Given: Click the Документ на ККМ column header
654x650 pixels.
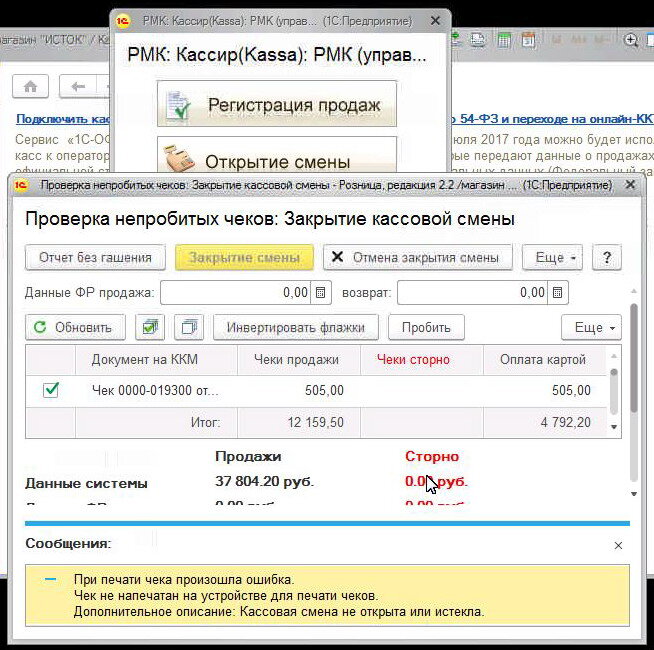Looking at the screenshot, I should (x=156, y=360).
